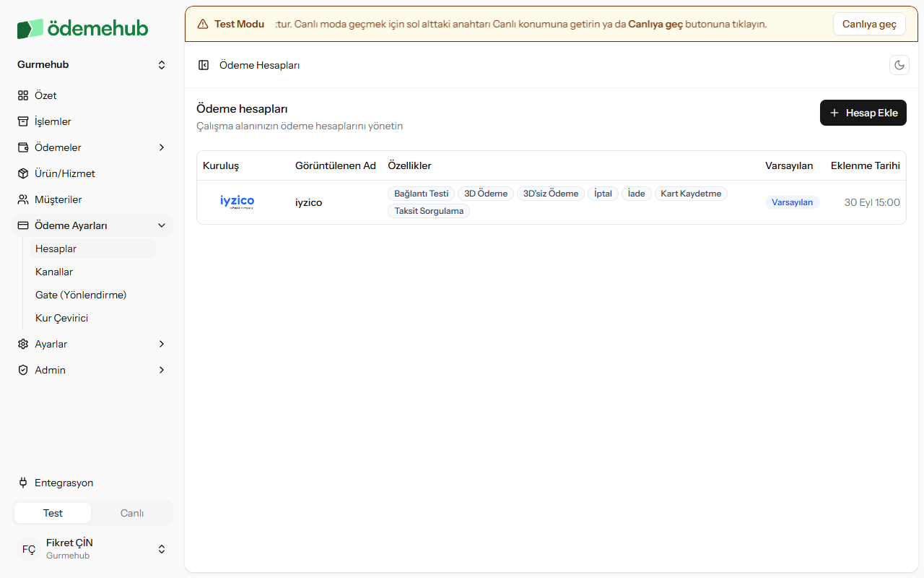Click the iyzico display name cell
The width and height of the screenshot is (924, 578).
point(308,202)
